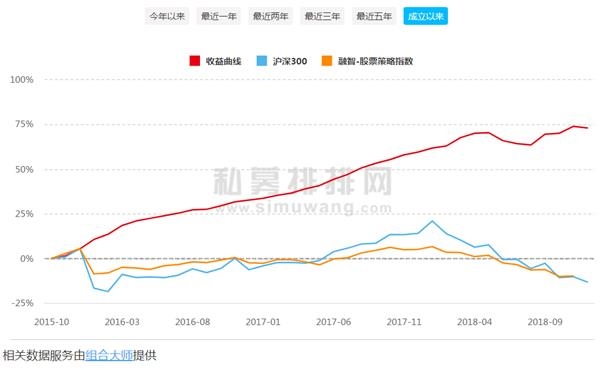Choose the 最近五年 range tab

pyautogui.click(x=374, y=16)
